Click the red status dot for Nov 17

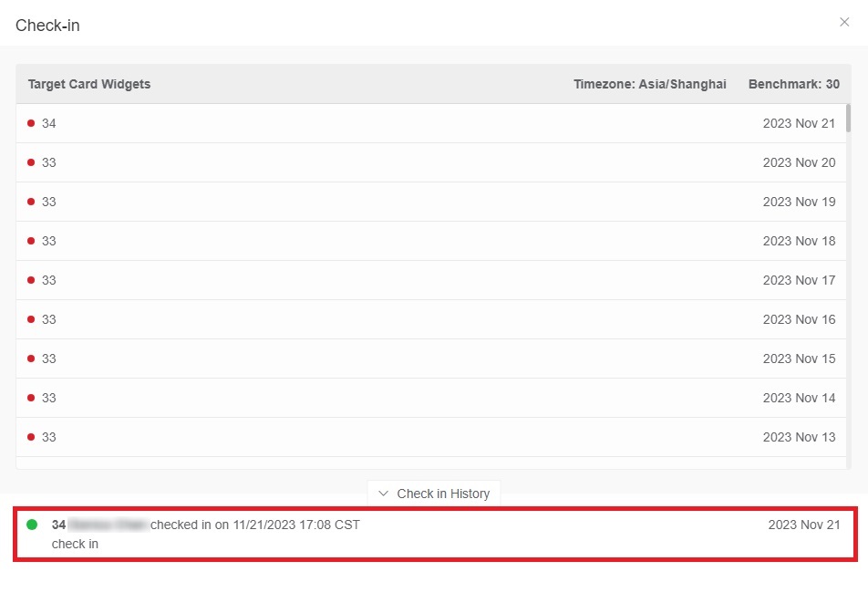pyautogui.click(x=31, y=280)
